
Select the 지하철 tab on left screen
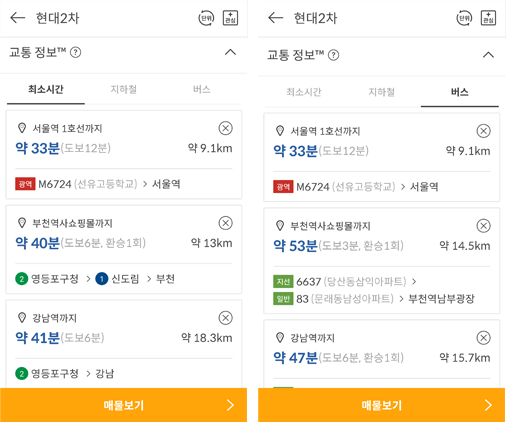click(x=124, y=89)
